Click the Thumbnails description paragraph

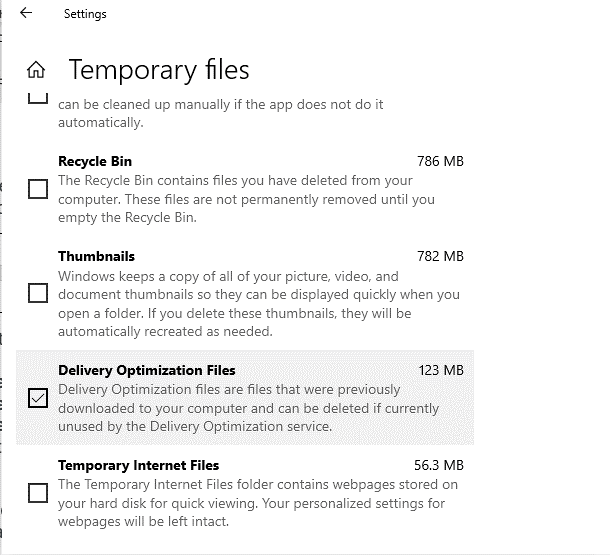259,304
